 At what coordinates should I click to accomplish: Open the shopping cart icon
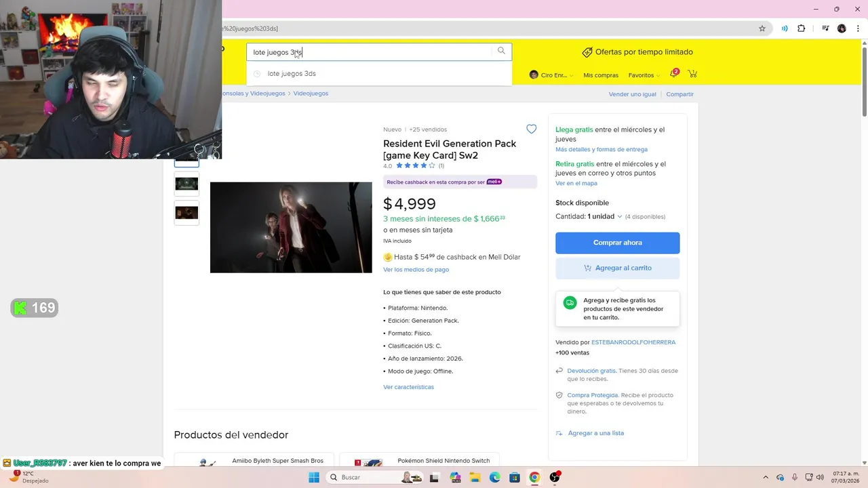(x=692, y=73)
